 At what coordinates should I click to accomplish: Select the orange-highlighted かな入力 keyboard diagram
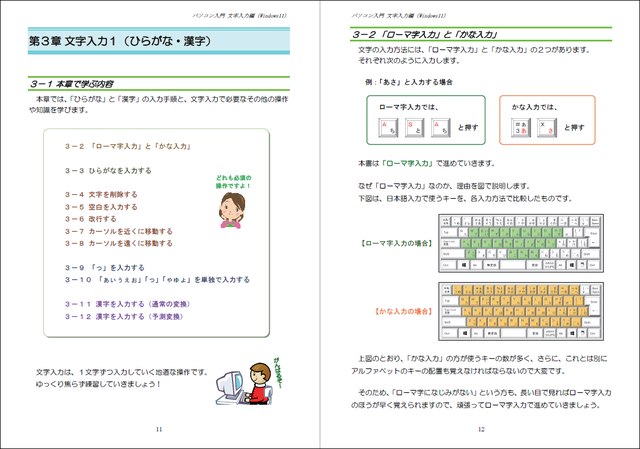pyautogui.click(x=521, y=311)
